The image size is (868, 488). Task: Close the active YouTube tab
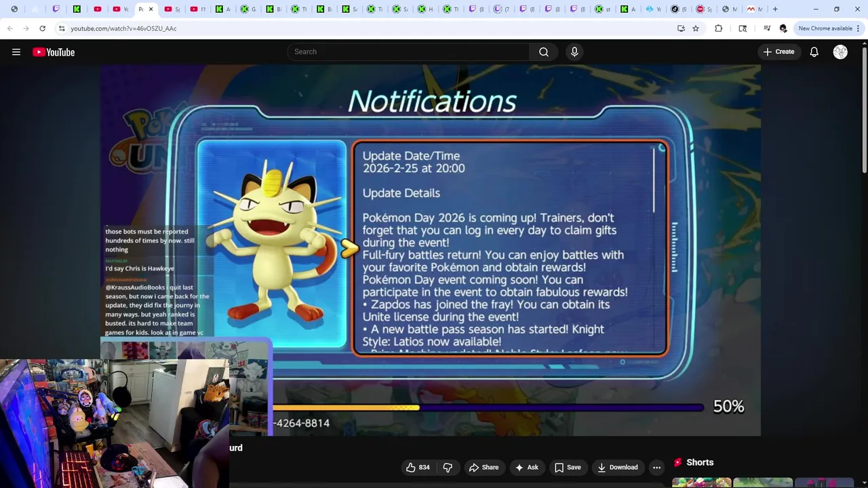151,9
